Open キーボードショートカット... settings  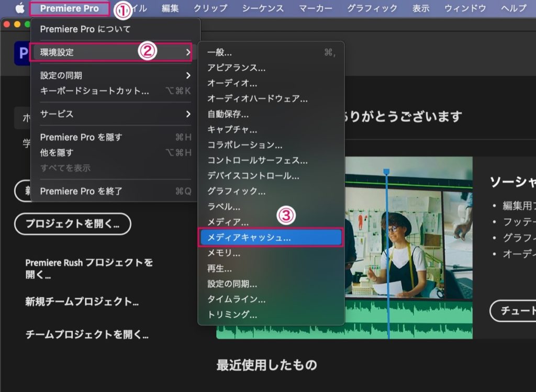[115, 91]
